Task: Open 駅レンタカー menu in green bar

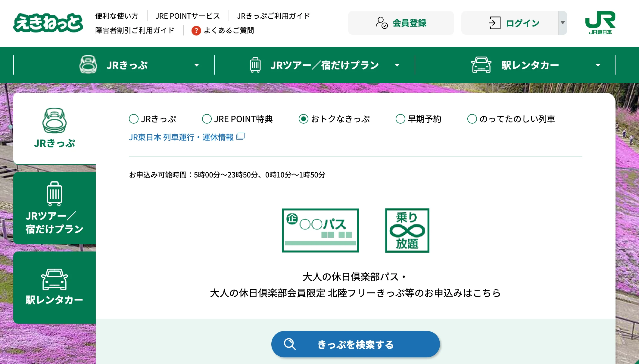Action: [x=515, y=65]
